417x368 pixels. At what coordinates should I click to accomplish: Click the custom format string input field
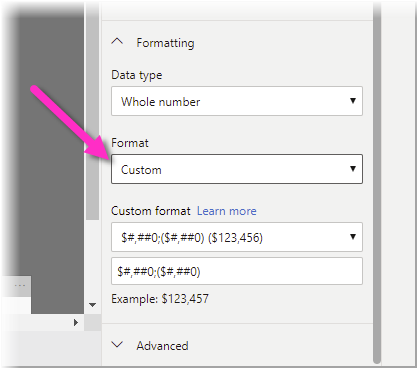(x=237, y=271)
